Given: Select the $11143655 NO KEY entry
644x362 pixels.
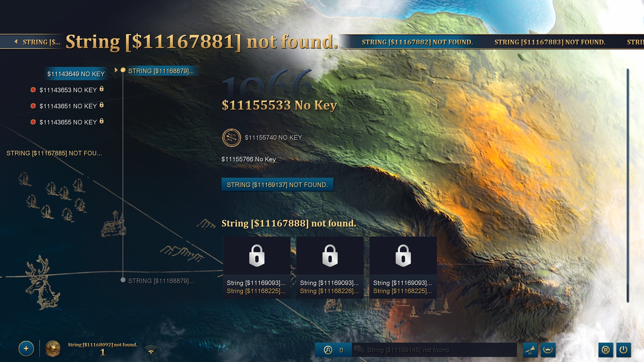Looking at the screenshot, I should 68,122.
